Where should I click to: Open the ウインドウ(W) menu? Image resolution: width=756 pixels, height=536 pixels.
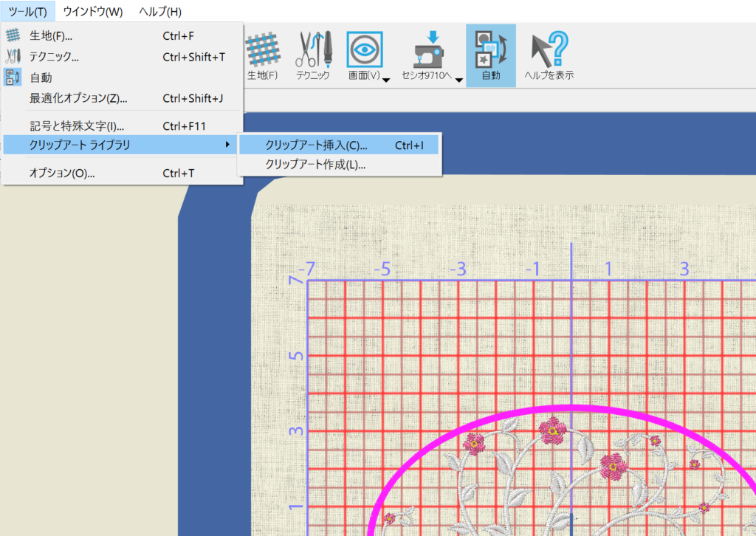pos(93,12)
